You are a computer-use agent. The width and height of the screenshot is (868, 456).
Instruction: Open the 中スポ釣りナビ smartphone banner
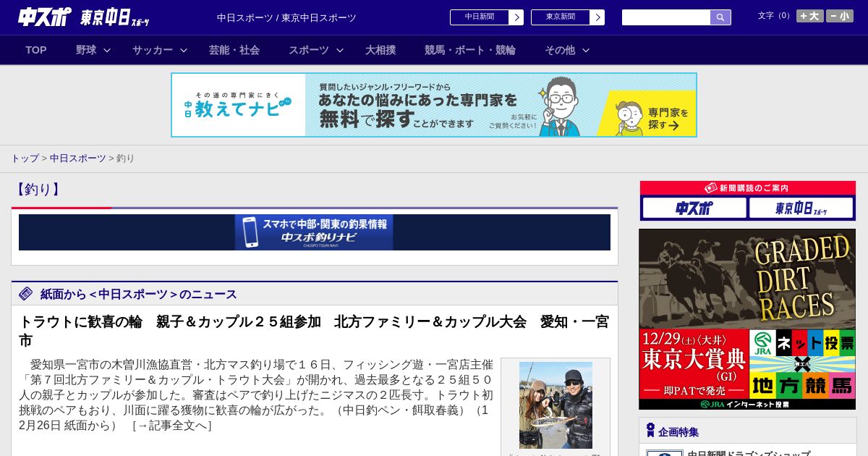coord(315,232)
